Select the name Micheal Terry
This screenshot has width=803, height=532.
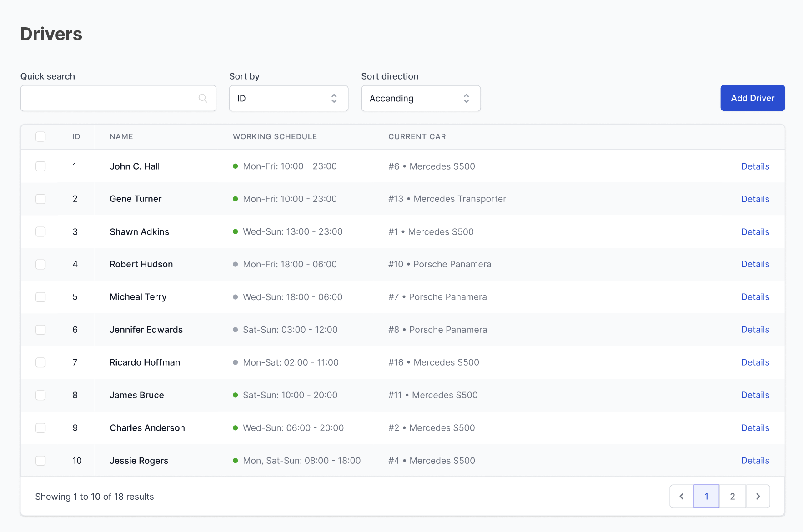138,297
